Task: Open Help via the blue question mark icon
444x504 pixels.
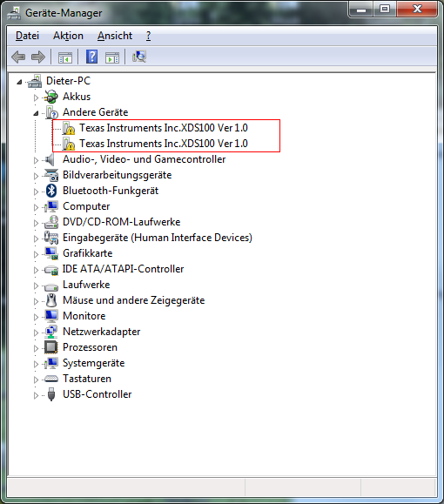Action: [x=91, y=57]
